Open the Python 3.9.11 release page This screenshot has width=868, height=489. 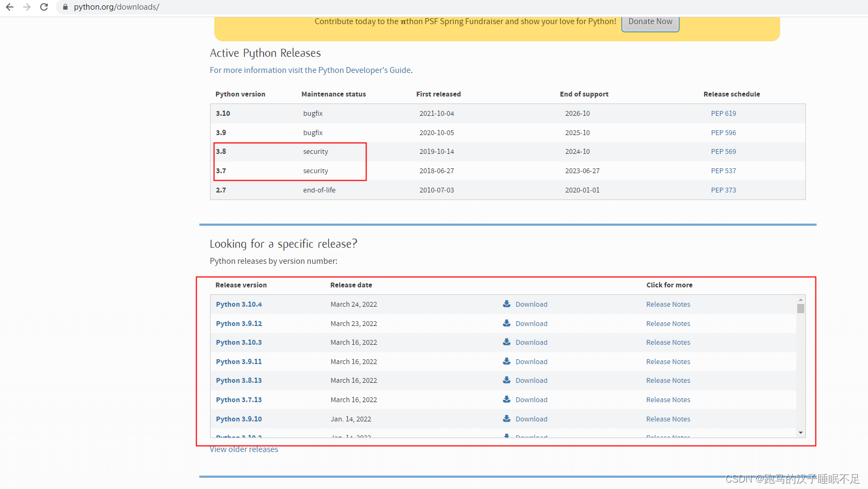239,362
